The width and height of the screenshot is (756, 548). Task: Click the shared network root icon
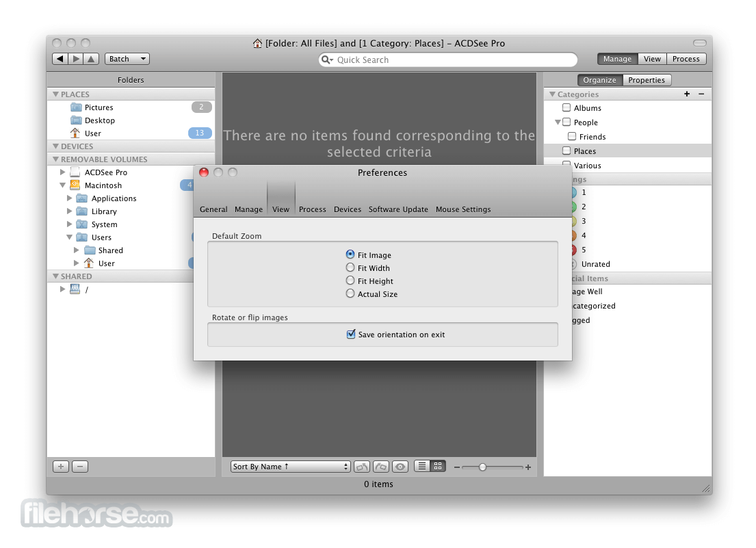(75, 289)
